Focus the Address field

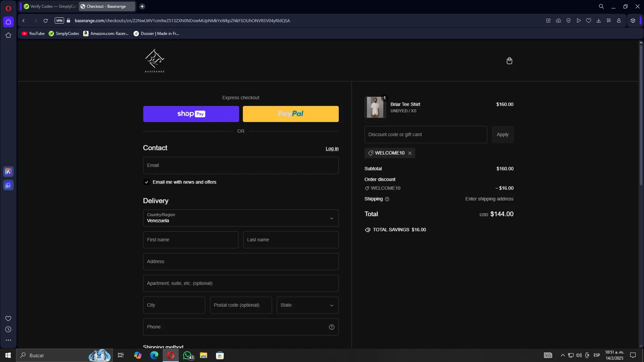pyautogui.click(x=240, y=262)
